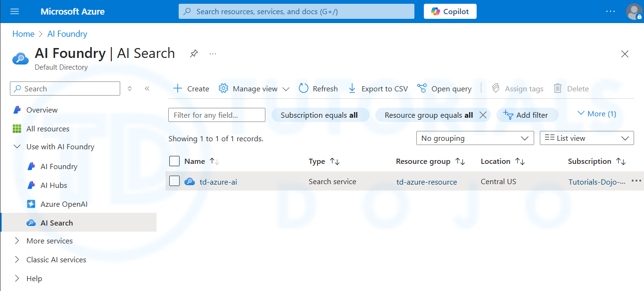Viewport: 644px width, 291px height.
Task: Open the user account avatar
Action: point(634,11)
